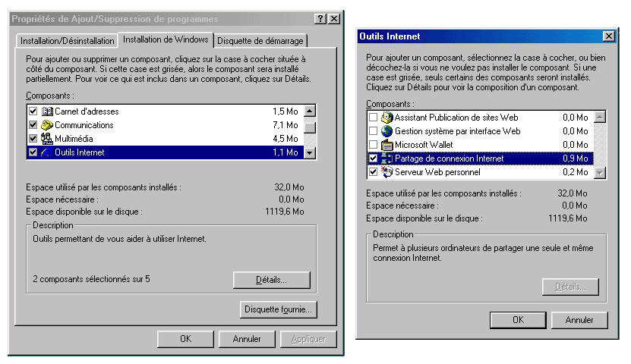Check Assistant Publication de sites Web checkbox
This screenshot has height=364, width=631.
pos(373,118)
